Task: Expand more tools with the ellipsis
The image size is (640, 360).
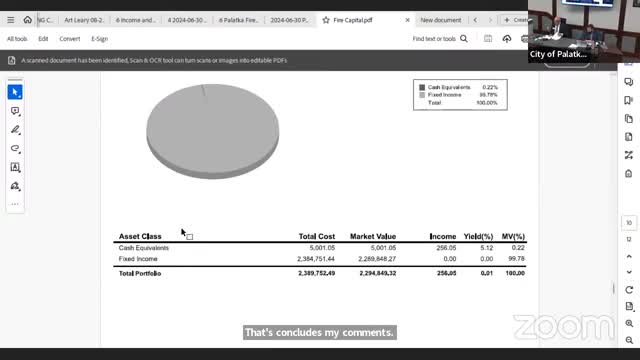Action: tap(15, 204)
